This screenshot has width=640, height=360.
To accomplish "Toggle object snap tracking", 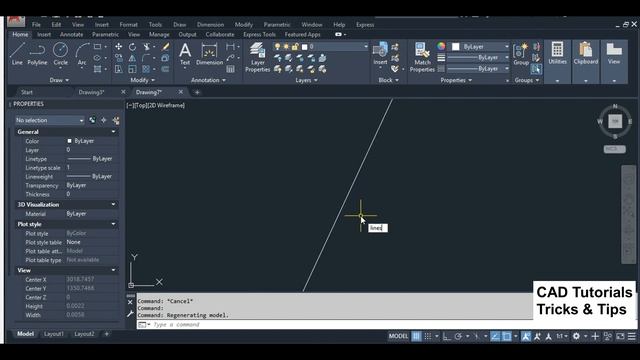I will pyautogui.click(x=495, y=336).
